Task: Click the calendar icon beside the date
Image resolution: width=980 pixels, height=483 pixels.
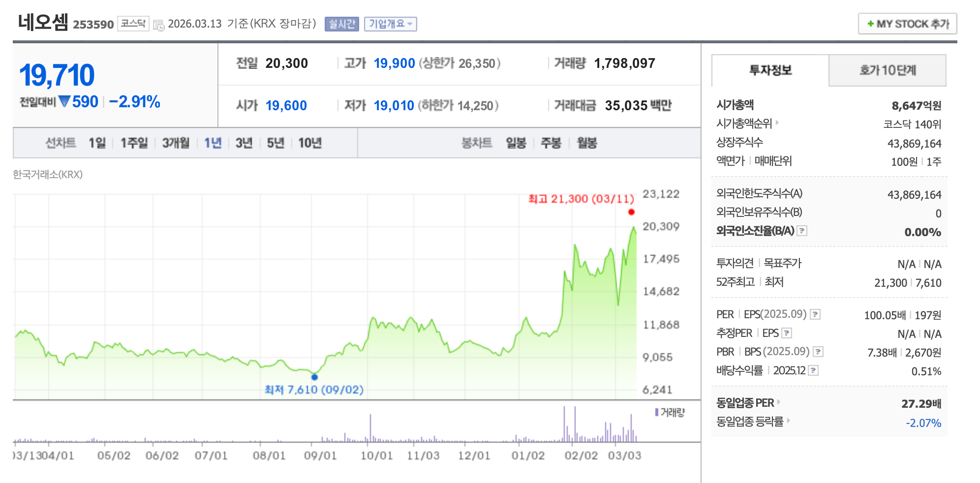Action: coord(158,25)
